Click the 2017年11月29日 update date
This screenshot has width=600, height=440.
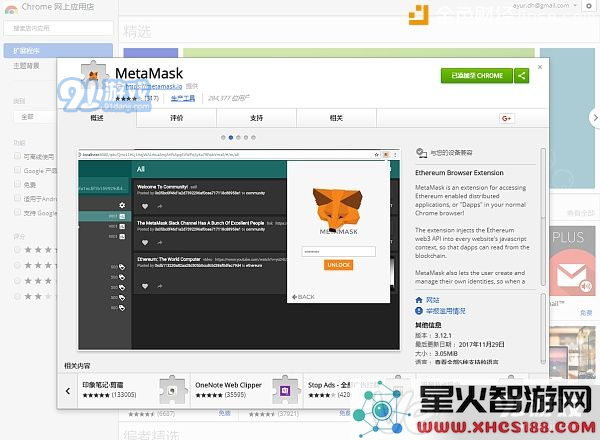(481, 344)
